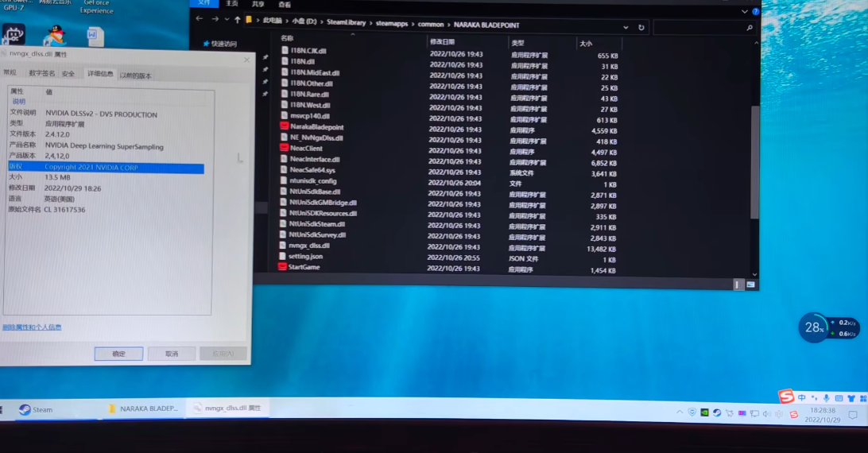This screenshot has height=453, width=868.
Task: Select NE_NvNgxDlss.dll in file list
Action: [x=312, y=137]
